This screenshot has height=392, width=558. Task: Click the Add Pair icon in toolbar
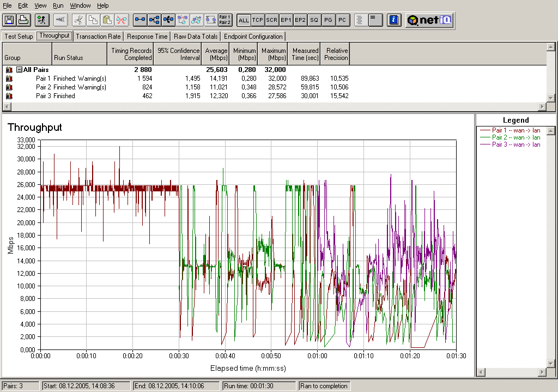(140, 20)
